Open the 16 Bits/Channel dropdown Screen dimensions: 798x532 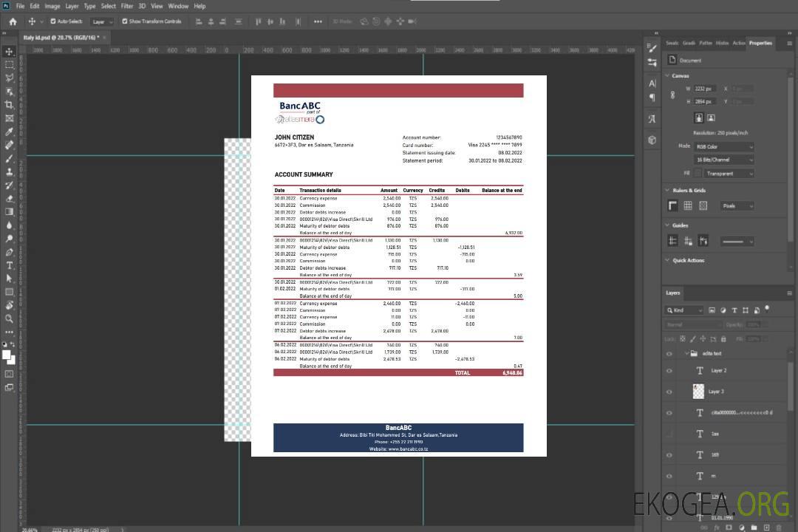(x=723, y=160)
